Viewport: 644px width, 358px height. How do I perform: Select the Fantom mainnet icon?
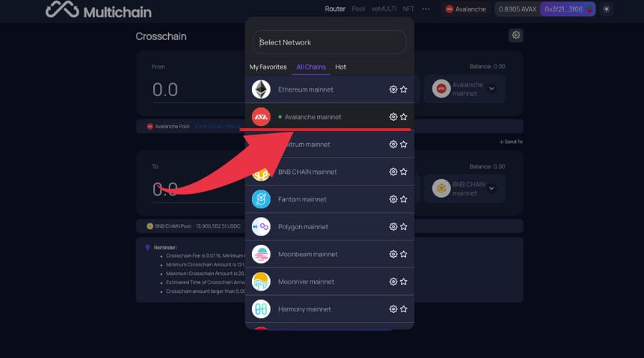pyautogui.click(x=260, y=199)
